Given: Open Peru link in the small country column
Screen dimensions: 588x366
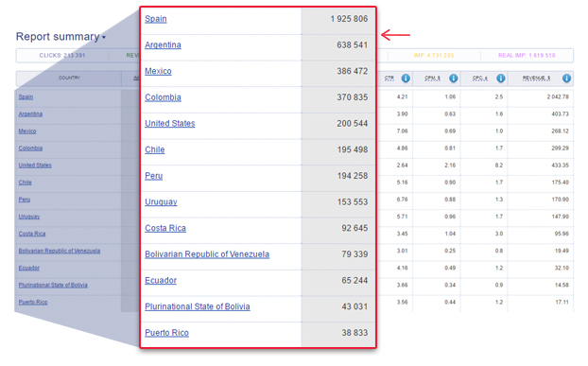Looking at the screenshot, I should [25, 200].
